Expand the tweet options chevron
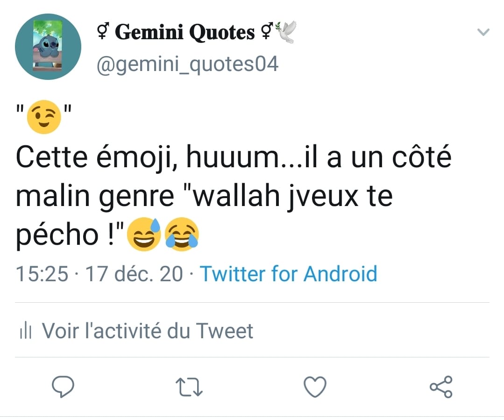This screenshot has height=420, width=504. point(483,32)
